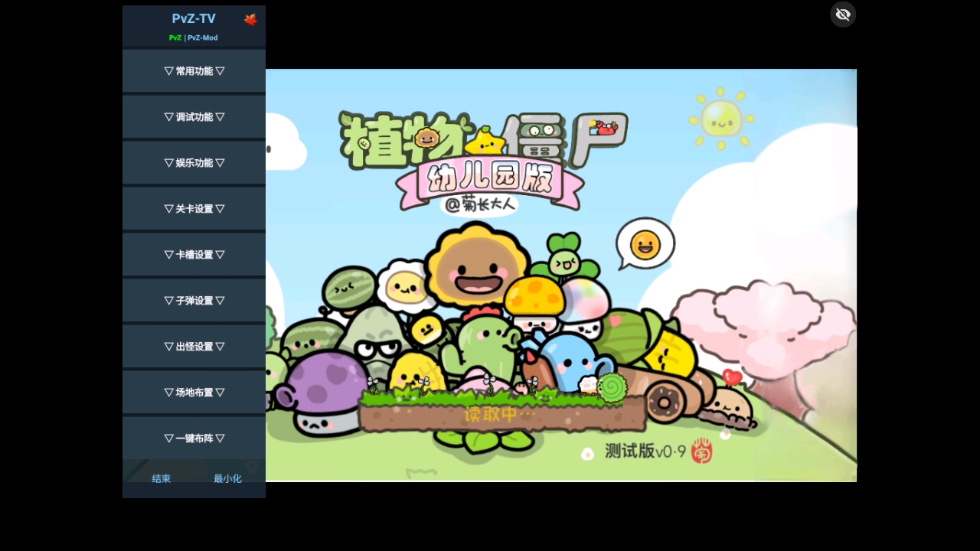Click the large sunflower character
The width and height of the screenshot is (980, 551).
pyautogui.click(x=476, y=266)
